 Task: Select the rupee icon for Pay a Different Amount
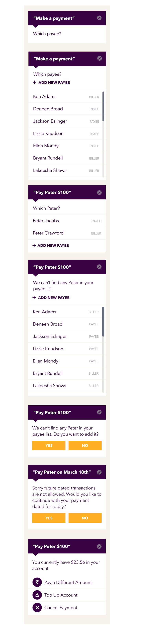pyautogui.click(x=37, y=582)
